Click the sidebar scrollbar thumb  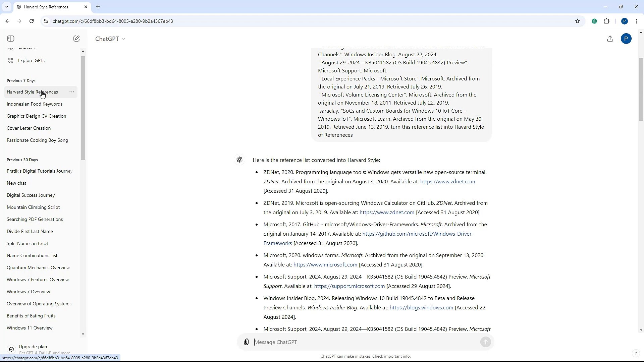coord(83,107)
